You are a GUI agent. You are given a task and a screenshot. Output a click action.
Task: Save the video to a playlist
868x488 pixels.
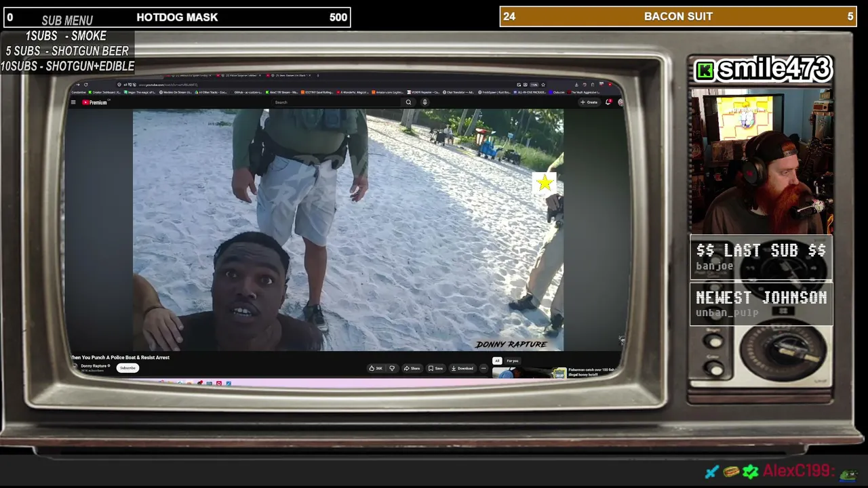click(435, 368)
